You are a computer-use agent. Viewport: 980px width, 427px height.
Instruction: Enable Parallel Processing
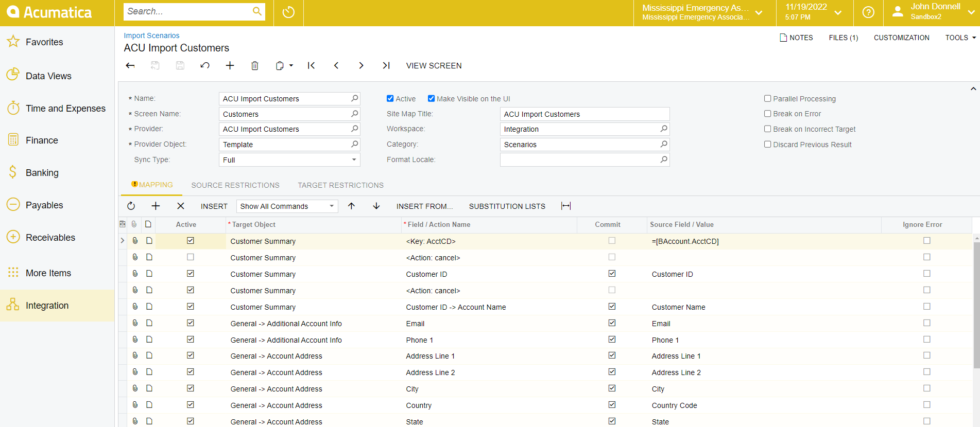click(x=767, y=98)
